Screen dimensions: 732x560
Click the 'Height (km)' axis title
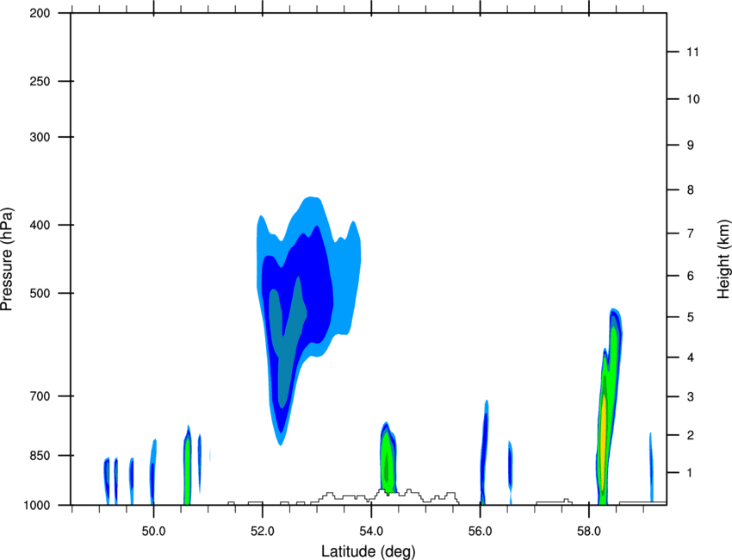(723, 259)
